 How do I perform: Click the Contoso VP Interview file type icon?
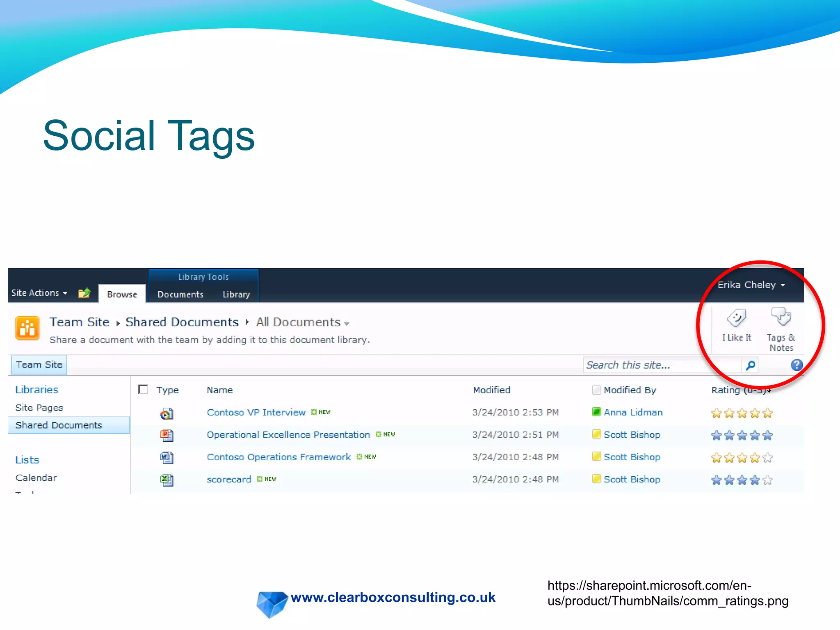pos(167,413)
